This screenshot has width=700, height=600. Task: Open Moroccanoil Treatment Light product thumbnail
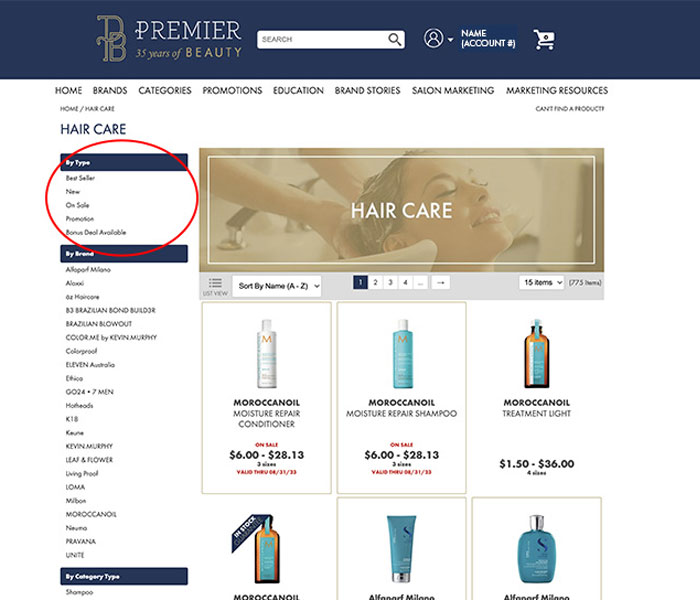[x=537, y=353]
